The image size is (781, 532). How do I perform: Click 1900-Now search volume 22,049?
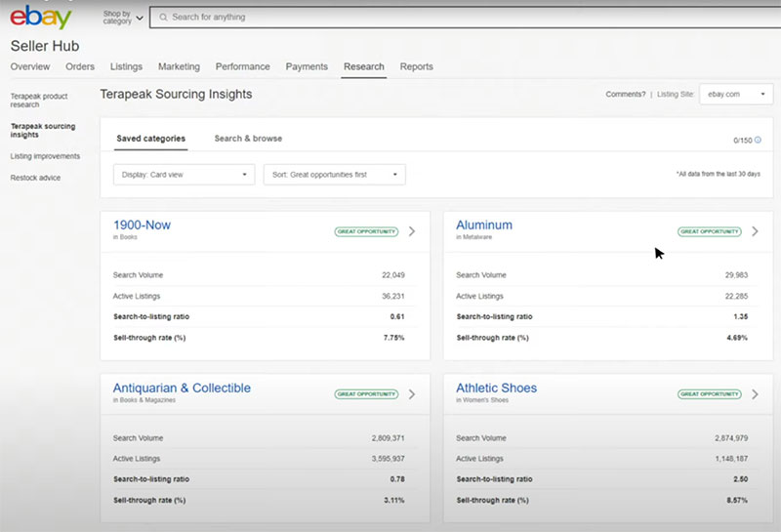(393, 275)
